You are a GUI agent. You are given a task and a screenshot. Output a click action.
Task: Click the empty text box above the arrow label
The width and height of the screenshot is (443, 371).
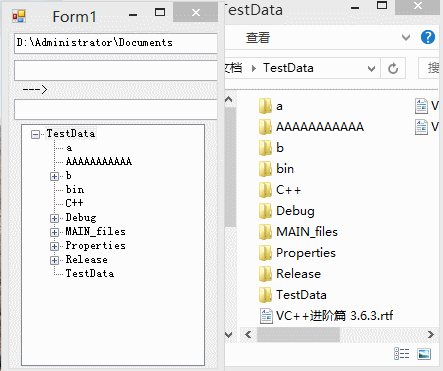click(116, 70)
